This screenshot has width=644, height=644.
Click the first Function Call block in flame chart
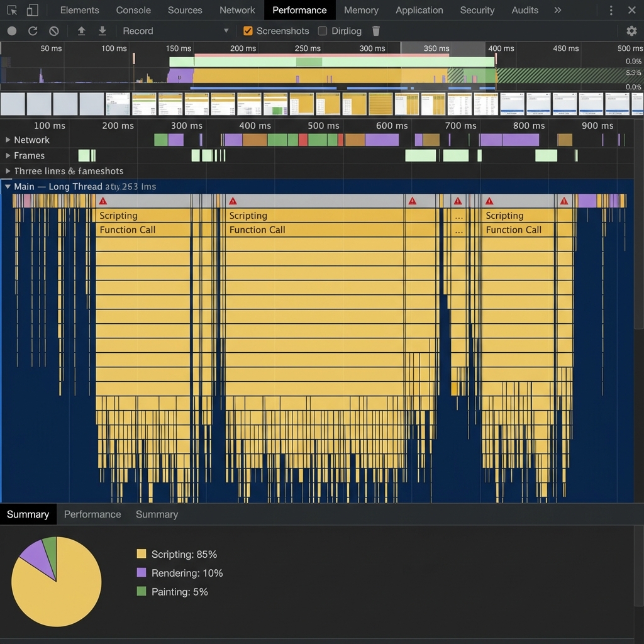pos(142,230)
